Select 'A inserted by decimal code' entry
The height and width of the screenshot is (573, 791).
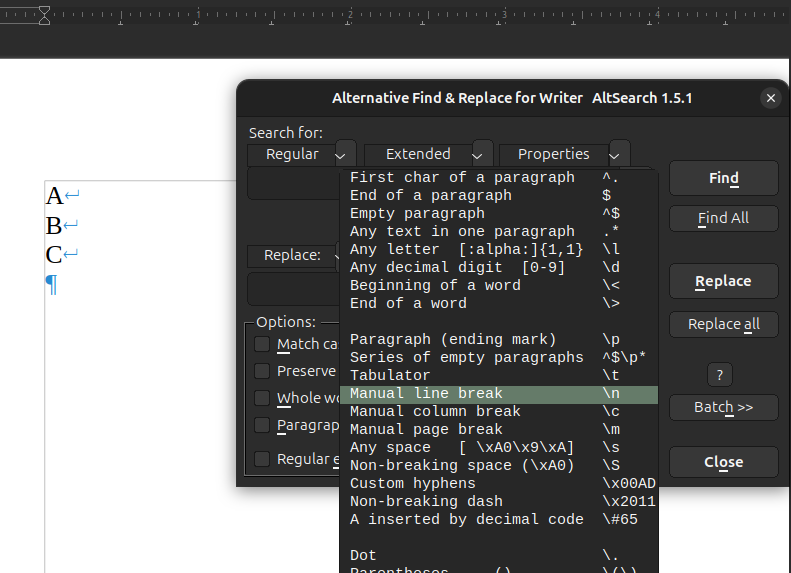pyautogui.click(x=498, y=519)
